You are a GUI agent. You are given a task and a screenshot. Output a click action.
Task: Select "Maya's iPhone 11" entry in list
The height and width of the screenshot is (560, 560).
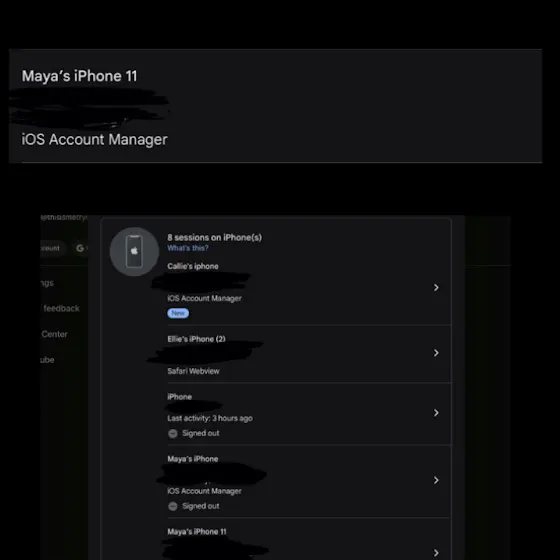pos(197,532)
